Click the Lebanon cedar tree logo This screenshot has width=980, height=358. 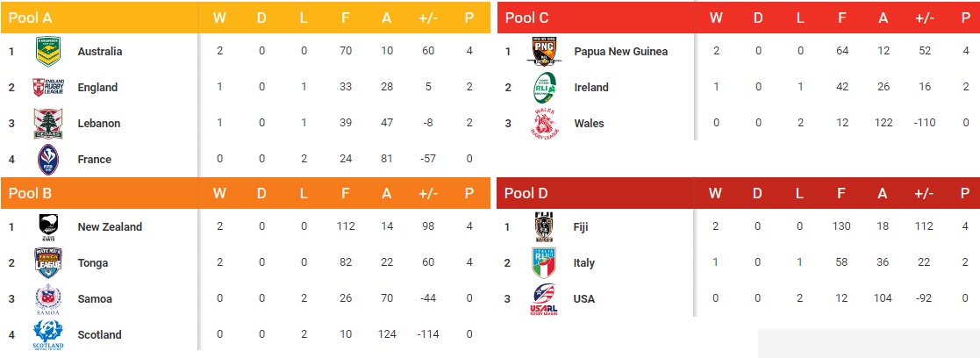pyautogui.click(x=47, y=123)
